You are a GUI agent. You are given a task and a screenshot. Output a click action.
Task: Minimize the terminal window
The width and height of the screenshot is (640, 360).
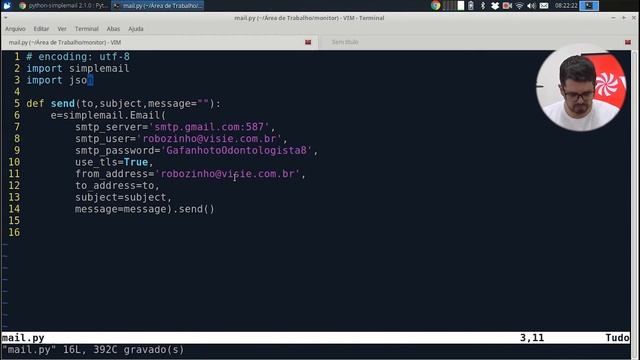pyautogui.click(x=613, y=18)
